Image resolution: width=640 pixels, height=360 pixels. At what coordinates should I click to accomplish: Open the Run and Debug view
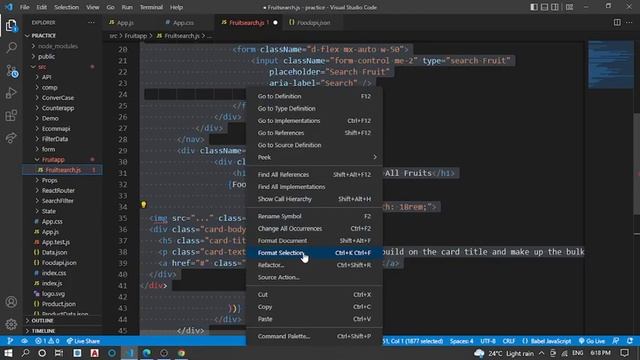11,93
